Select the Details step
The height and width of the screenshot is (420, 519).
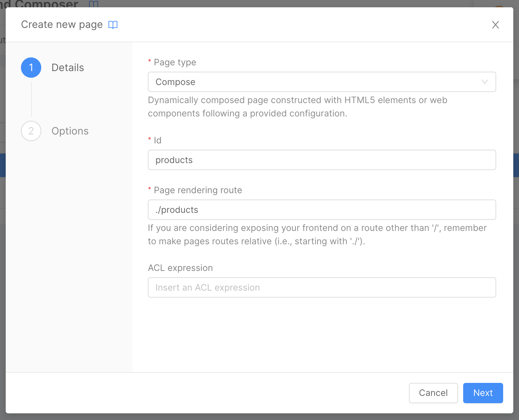pyautogui.click(x=68, y=67)
